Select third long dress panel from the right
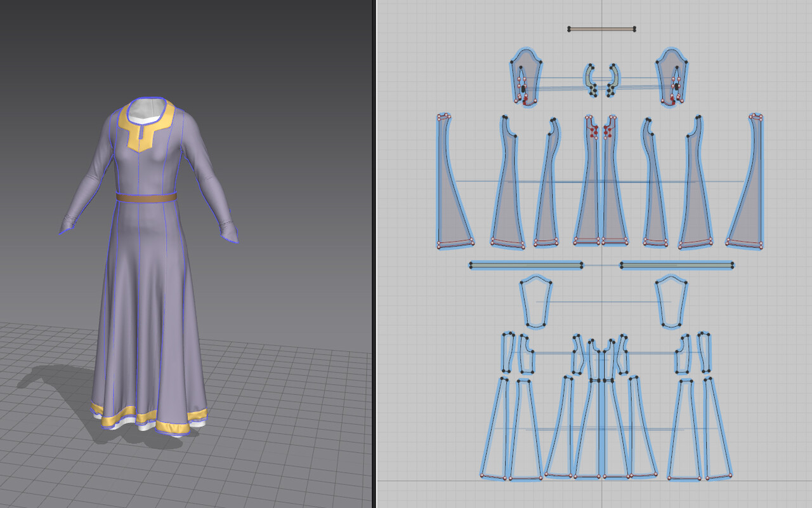 [655, 197]
